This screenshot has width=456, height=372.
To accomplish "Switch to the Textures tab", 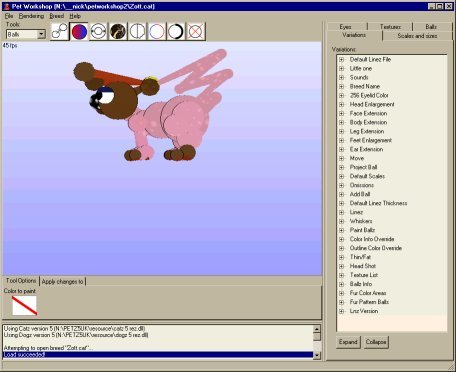I will point(390,27).
